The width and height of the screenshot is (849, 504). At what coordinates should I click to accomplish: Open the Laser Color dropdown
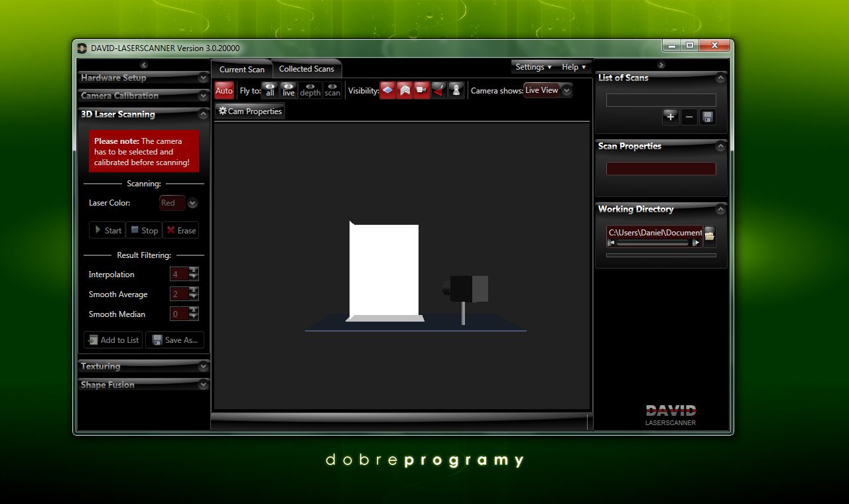point(192,203)
